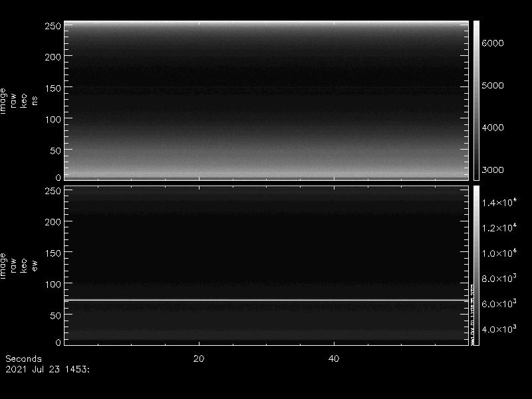
Task: Click the '250' y-tick on upper plot
Action: click(x=53, y=26)
